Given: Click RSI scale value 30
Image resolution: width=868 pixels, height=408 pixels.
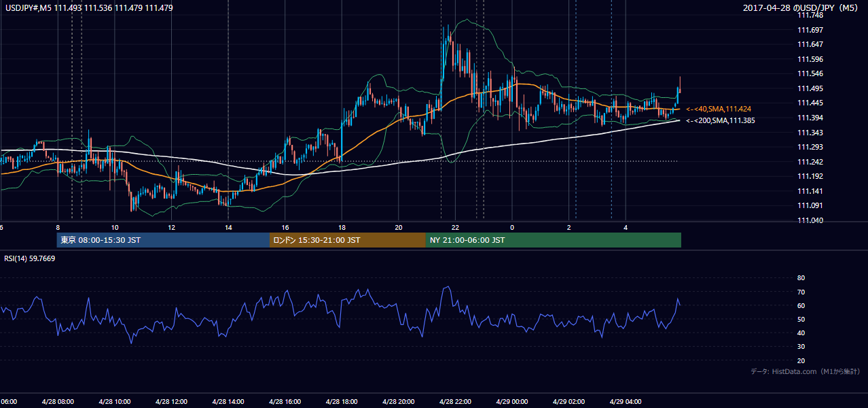Looking at the screenshot, I should pos(801,347).
